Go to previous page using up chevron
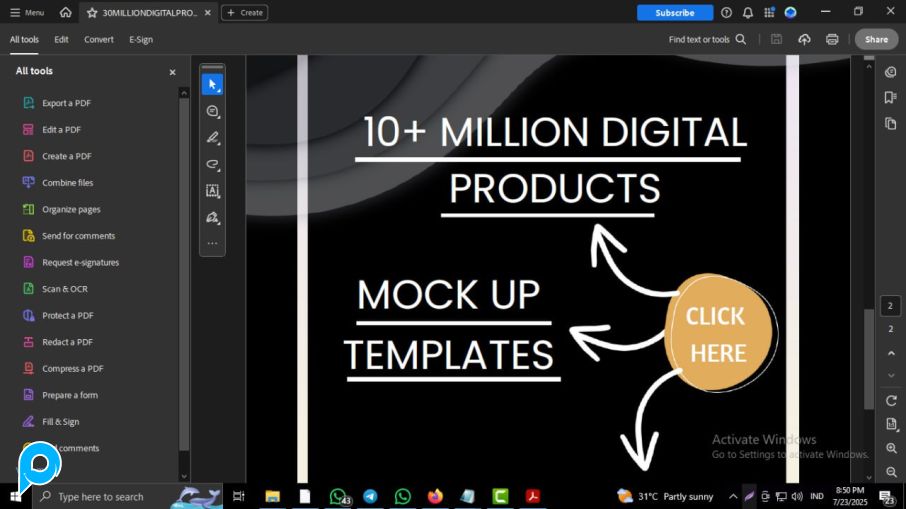This screenshot has height=509, width=906. [x=891, y=353]
